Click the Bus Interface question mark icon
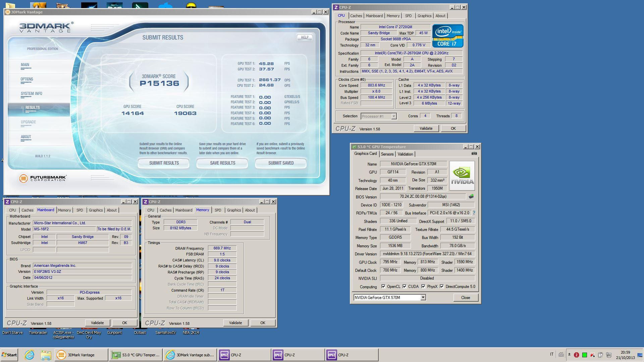644x362 pixels. pyautogui.click(x=474, y=213)
